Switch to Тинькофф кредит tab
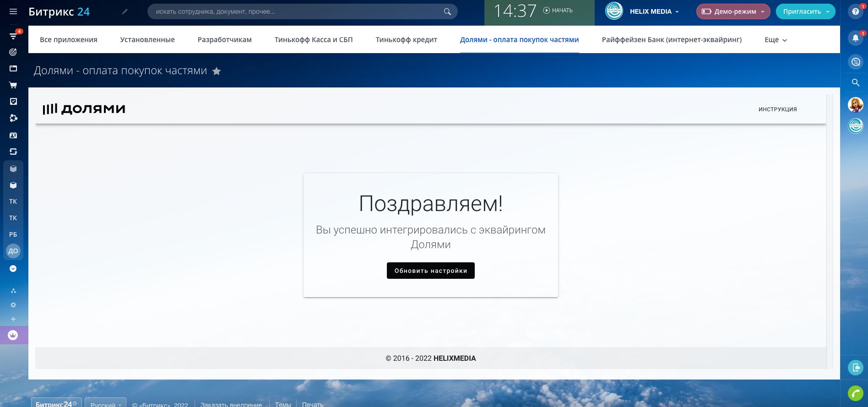Screen dimensions: 868x407 407,40
